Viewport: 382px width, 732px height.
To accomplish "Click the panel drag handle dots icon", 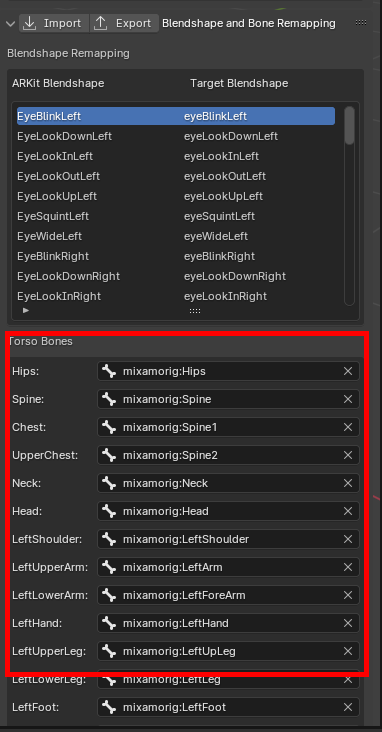I will point(361,22).
